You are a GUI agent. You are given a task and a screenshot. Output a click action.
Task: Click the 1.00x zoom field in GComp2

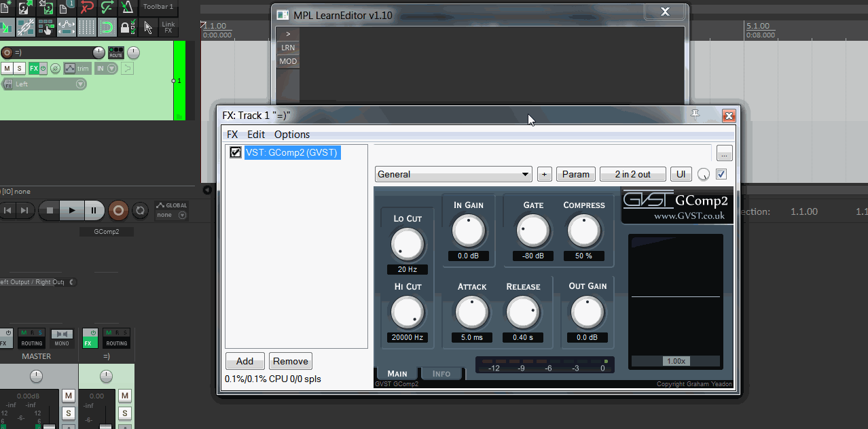coord(676,361)
